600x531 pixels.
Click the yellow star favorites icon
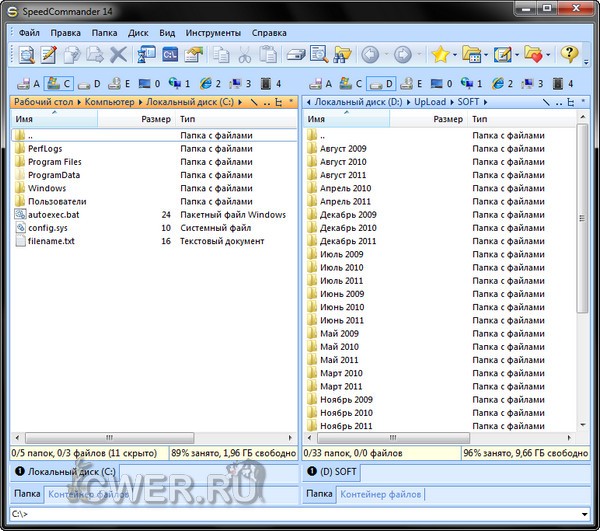(440, 54)
